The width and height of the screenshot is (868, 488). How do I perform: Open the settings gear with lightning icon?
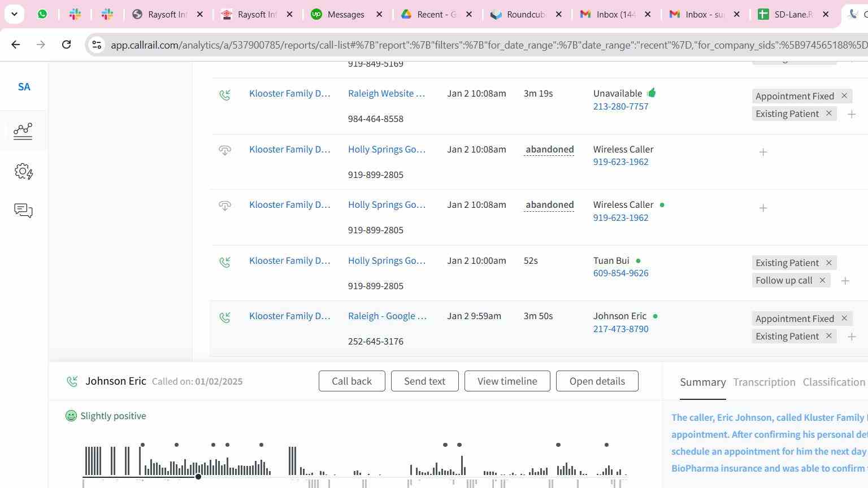[24, 171]
